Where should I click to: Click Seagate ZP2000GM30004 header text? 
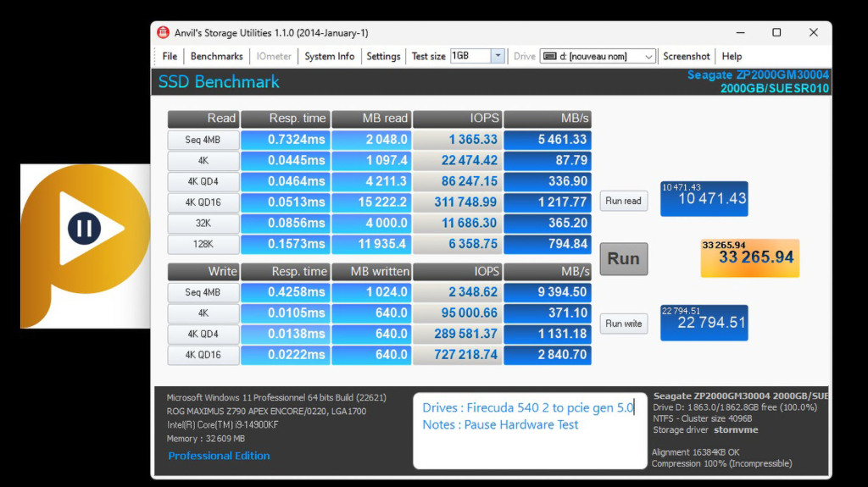pyautogui.click(x=758, y=75)
